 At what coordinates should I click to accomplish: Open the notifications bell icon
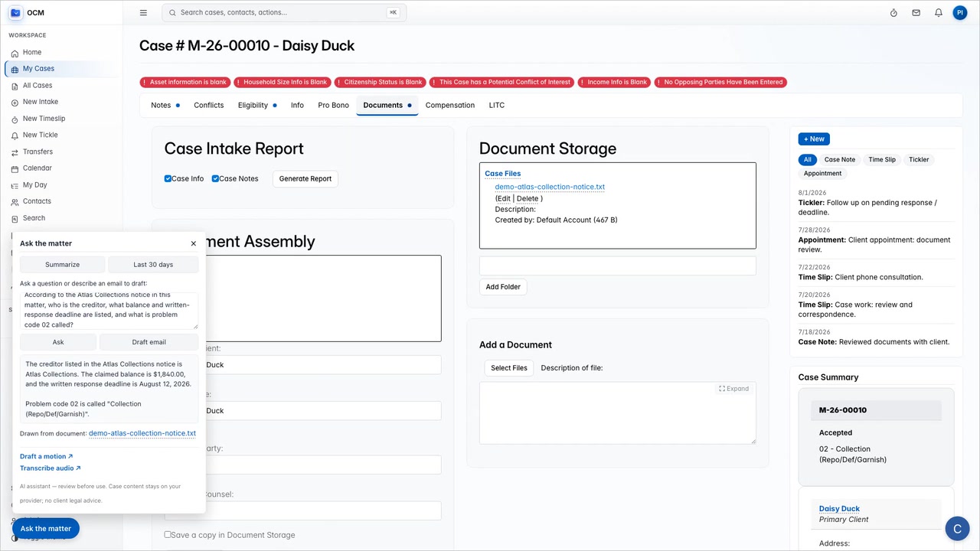click(938, 12)
